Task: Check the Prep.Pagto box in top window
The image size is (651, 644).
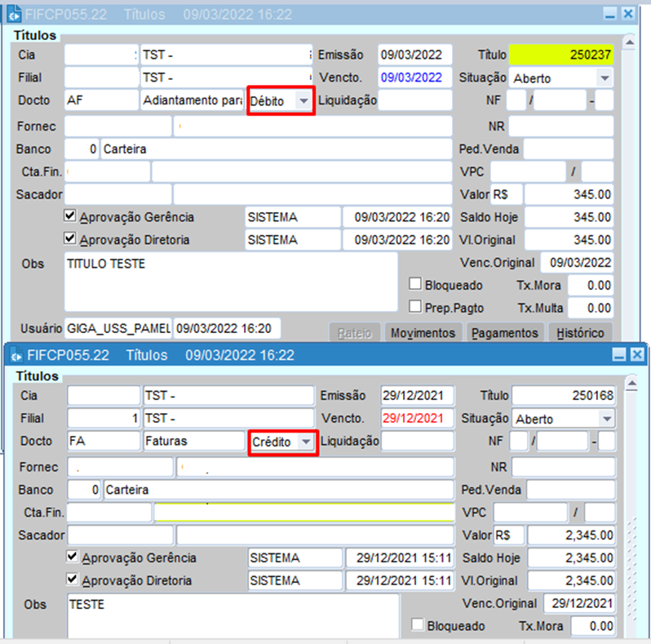Action: point(414,306)
